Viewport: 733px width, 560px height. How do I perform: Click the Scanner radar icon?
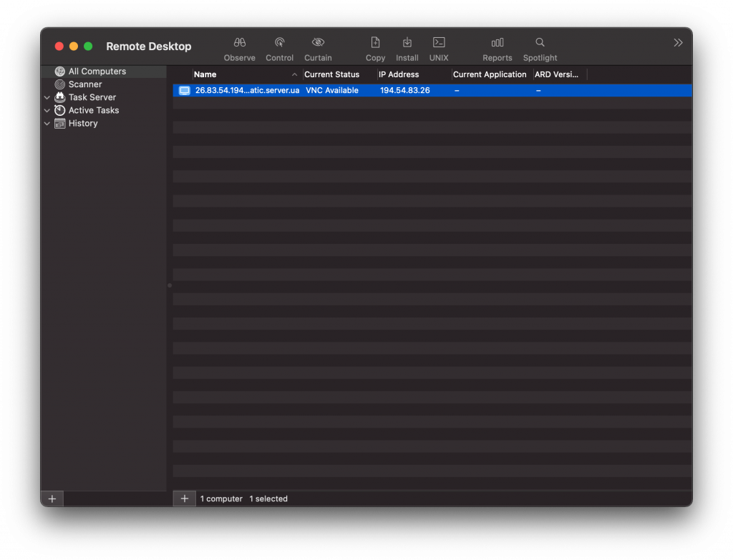(x=60, y=84)
